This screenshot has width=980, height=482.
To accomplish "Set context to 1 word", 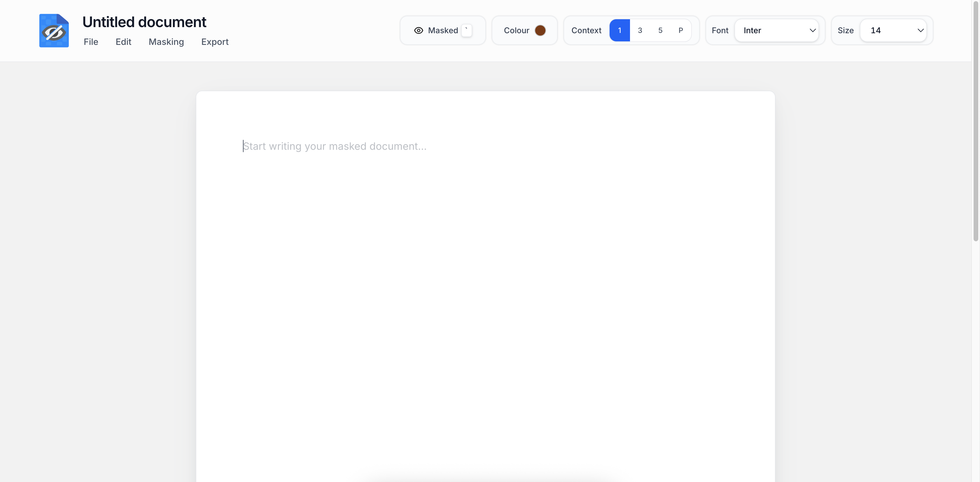I will point(619,30).
